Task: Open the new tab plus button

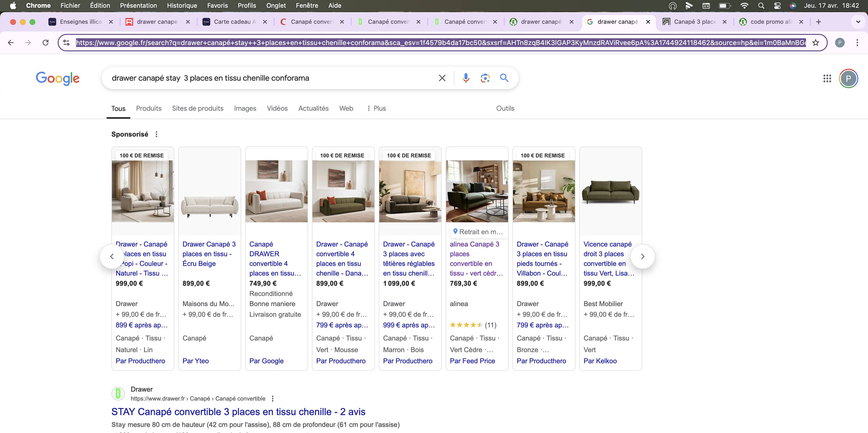Action: pyautogui.click(x=818, y=22)
